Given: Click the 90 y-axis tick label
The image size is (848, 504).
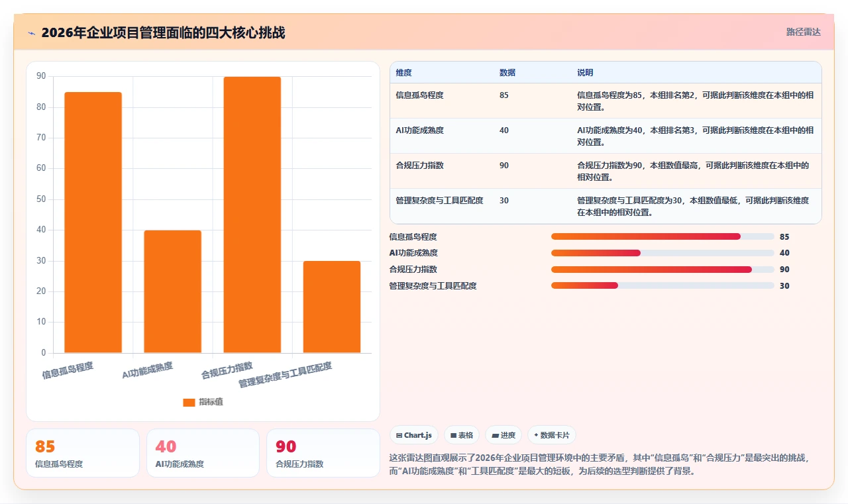Looking at the screenshot, I should pos(41,76).
